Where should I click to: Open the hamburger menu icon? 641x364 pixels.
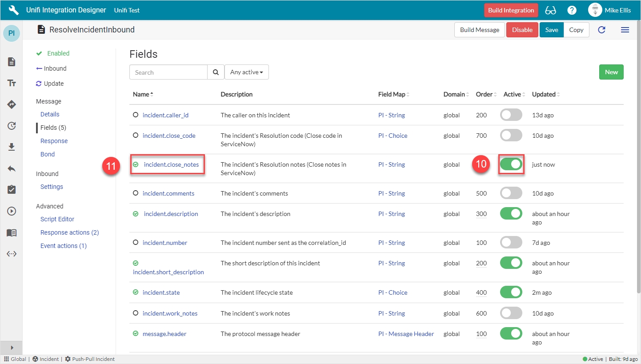coord(625,30)
